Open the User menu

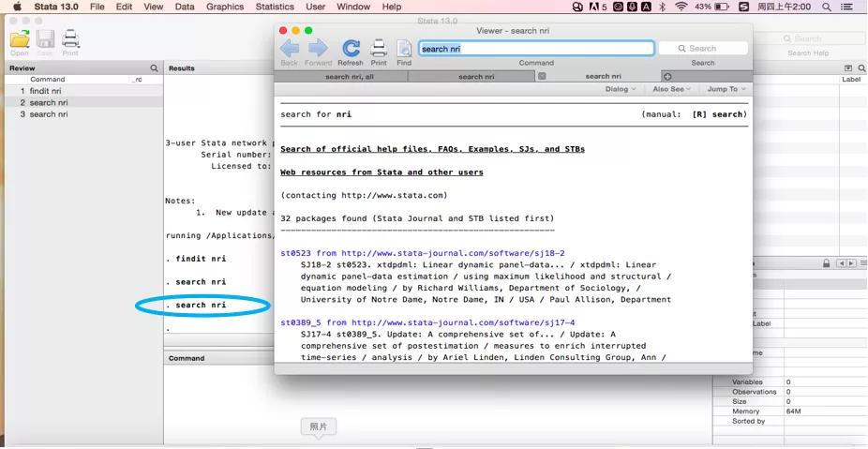315,7
